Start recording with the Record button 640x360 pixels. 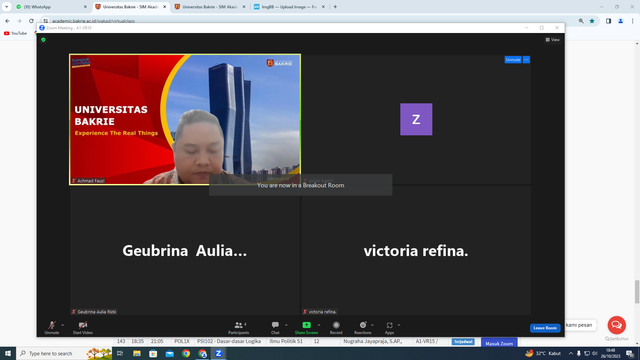336,327
